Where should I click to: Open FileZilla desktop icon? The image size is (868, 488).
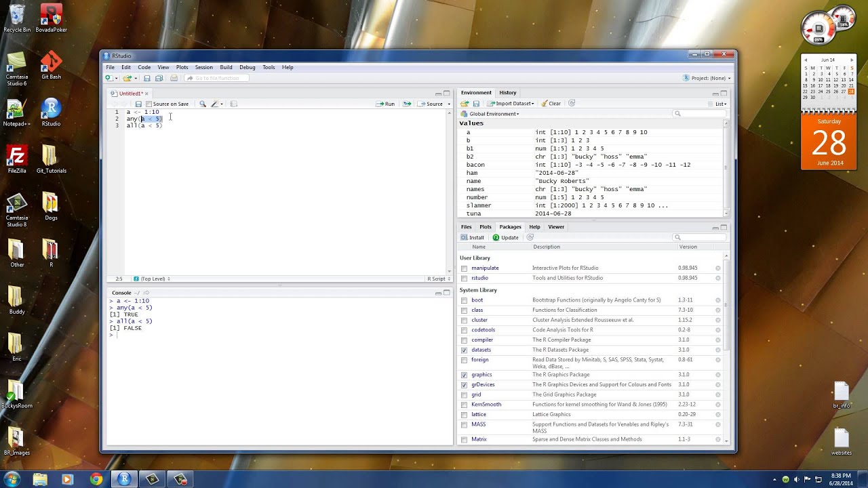(x=17, y=159)
